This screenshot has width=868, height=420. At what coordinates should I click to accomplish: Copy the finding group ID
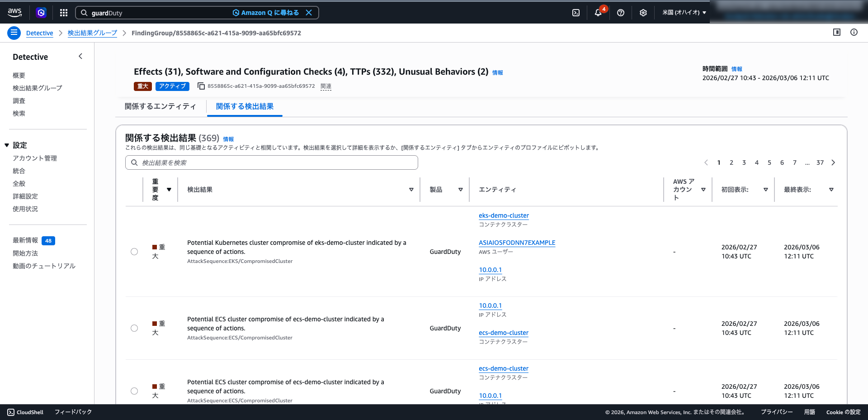tap(201, 86)
